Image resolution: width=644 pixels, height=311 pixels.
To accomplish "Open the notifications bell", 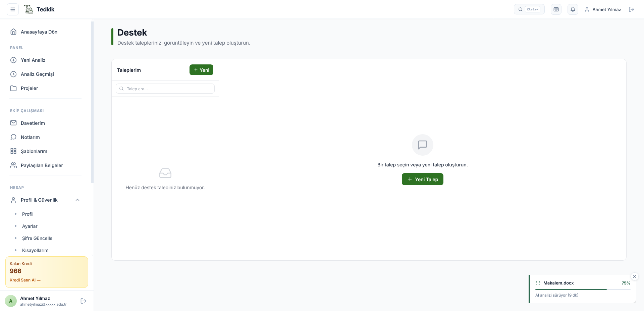I will point(573,9).
